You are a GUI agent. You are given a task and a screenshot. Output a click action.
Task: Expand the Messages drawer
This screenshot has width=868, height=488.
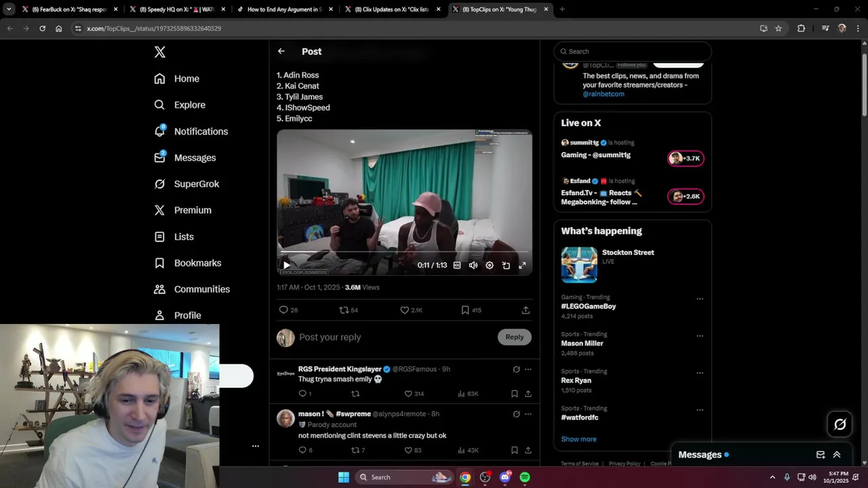[837, 455]
